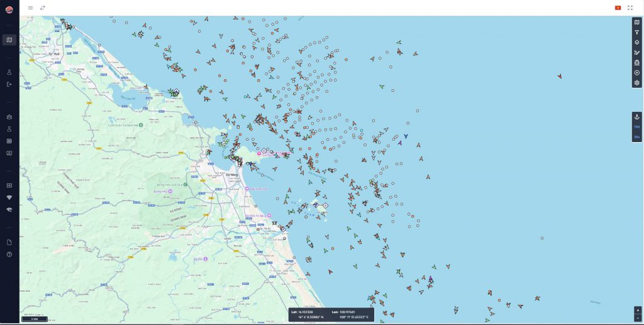Open the document icon in sidebar
Screen dimensions: 644x325
click(9, 243)
